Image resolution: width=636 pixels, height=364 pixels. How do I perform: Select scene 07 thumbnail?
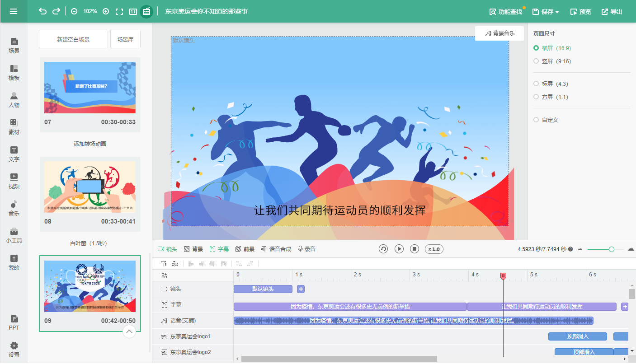pyautogui.click(x=90, y=88)
